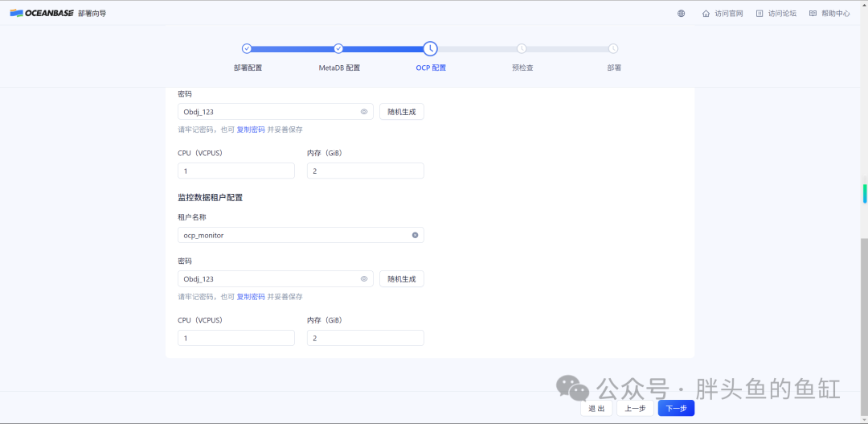
Task: Show the monitor tenant password via eye icon
Action: pos(364,279)
